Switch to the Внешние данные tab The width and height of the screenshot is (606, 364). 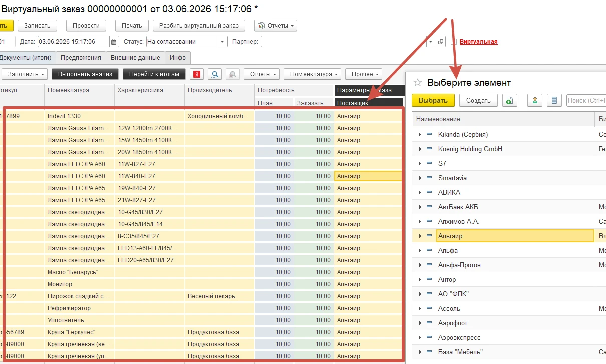(x=135, y=58)
